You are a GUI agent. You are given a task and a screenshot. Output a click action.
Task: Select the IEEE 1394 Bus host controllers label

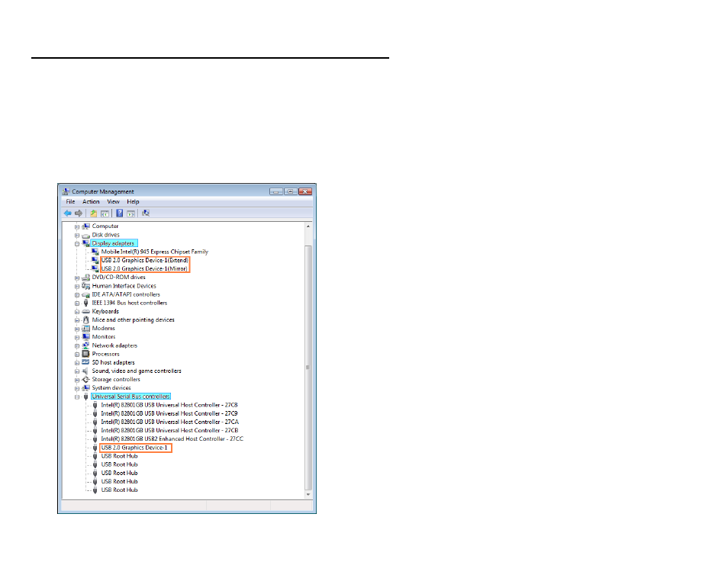pos(130,303)
